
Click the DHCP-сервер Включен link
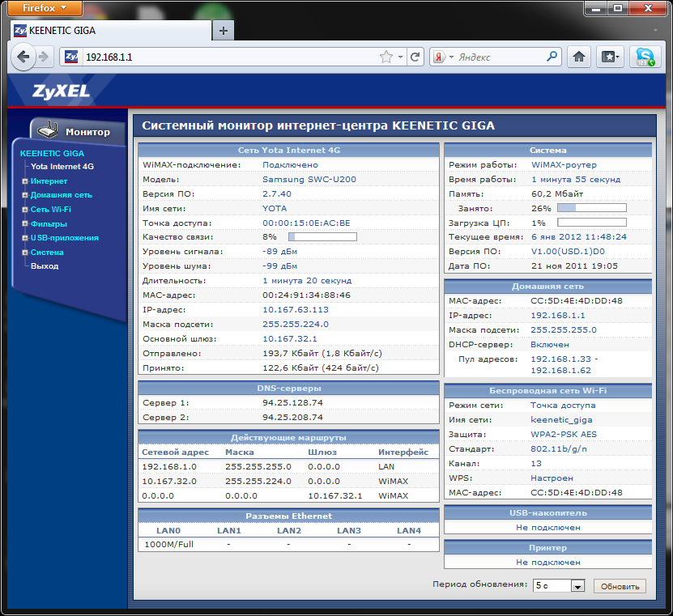pyautogui.click(x=550, y=345)
